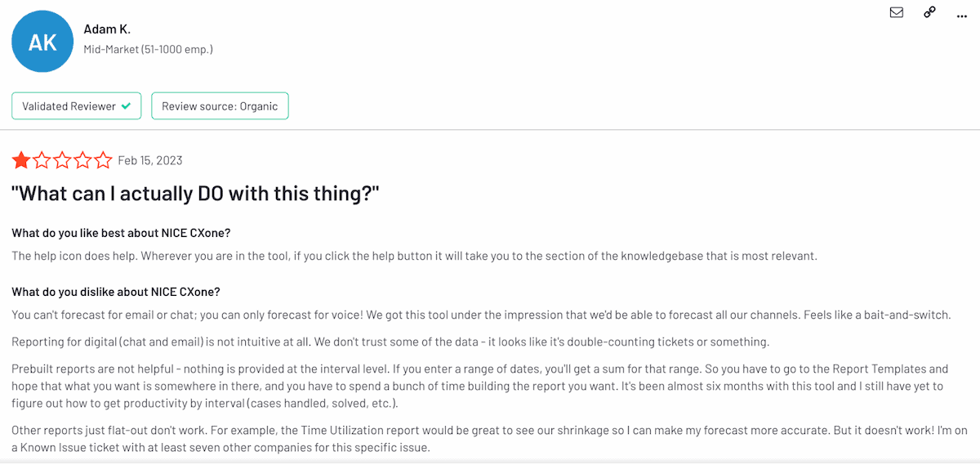Open the review title heading
The image size is (980, 465).
click(x=196, y=194)
